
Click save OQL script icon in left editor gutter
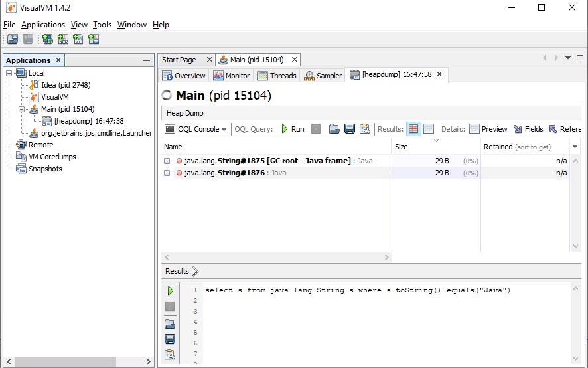pos(170,339)
